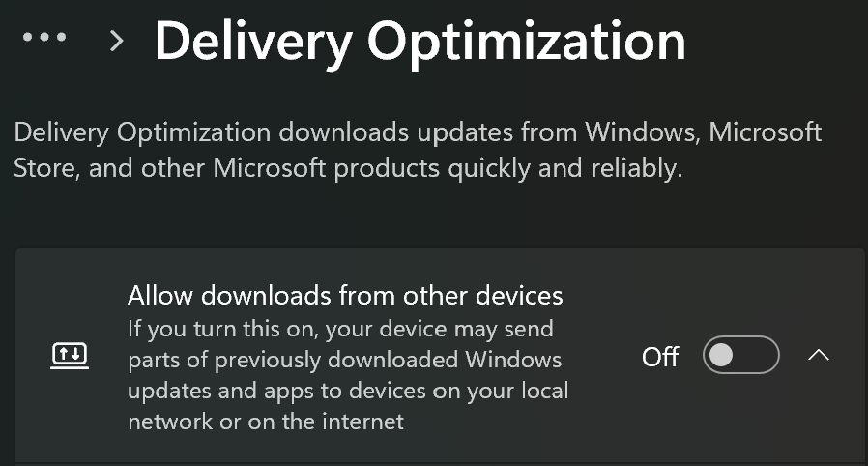
Task: Click the word "Windows," in intro description
Action: (638, 131)
